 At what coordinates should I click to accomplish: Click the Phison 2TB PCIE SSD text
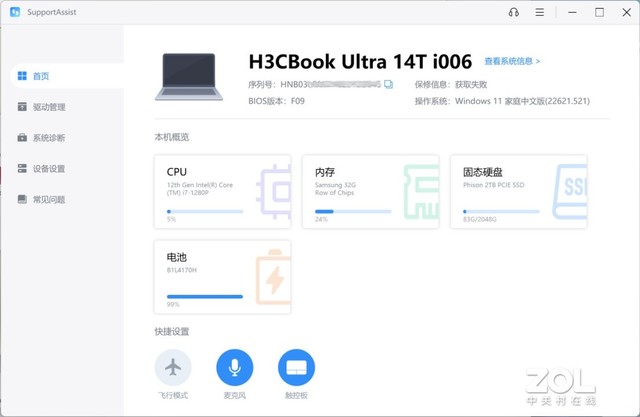[x=493, y=185]
